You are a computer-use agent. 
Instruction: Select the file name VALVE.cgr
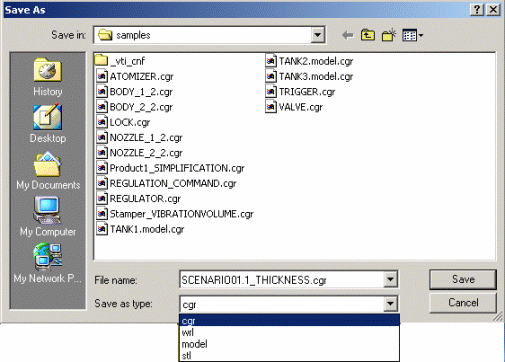(x=301, y=107)
